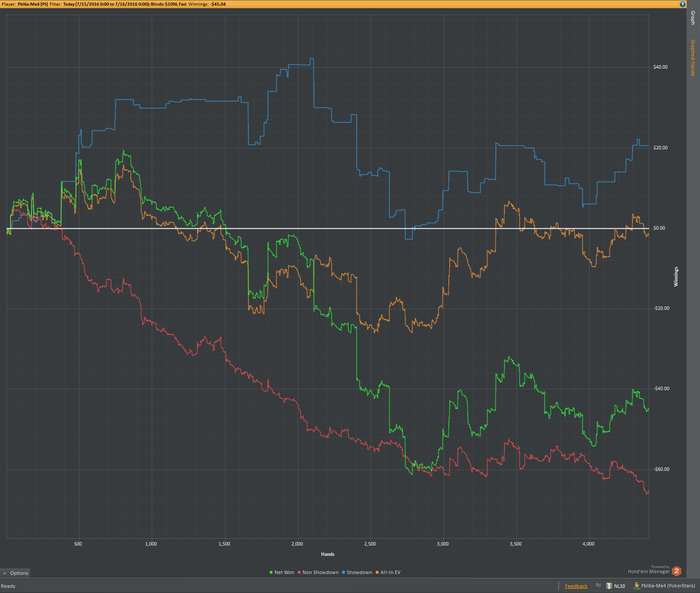
Task: Click the 3,500 hands x-axis label
Action: point(516,544)
